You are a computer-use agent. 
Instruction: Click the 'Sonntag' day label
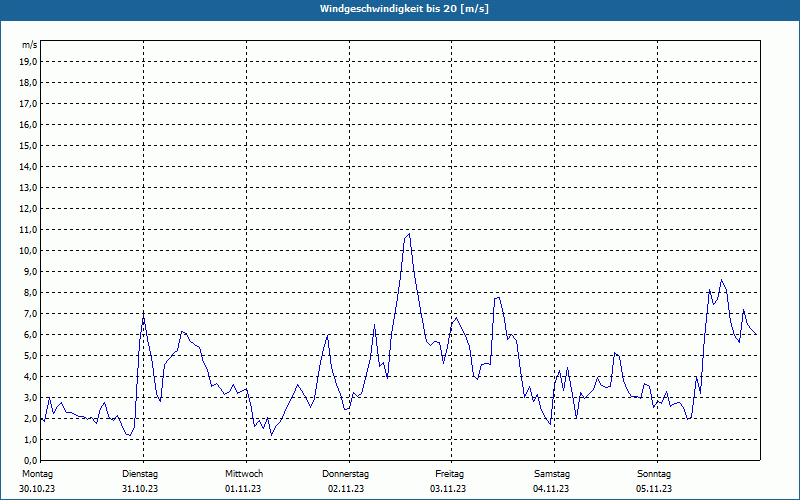click(x=654, y=474)
